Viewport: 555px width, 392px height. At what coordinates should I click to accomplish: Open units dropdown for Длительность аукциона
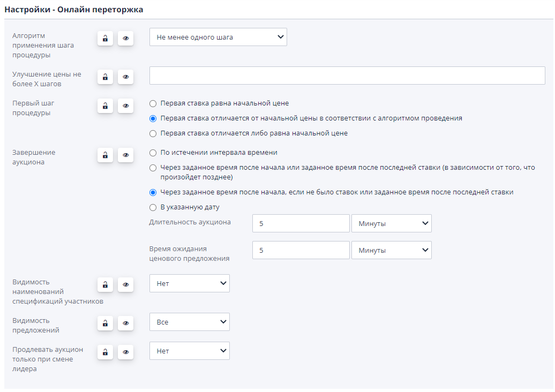coord(391,224)
